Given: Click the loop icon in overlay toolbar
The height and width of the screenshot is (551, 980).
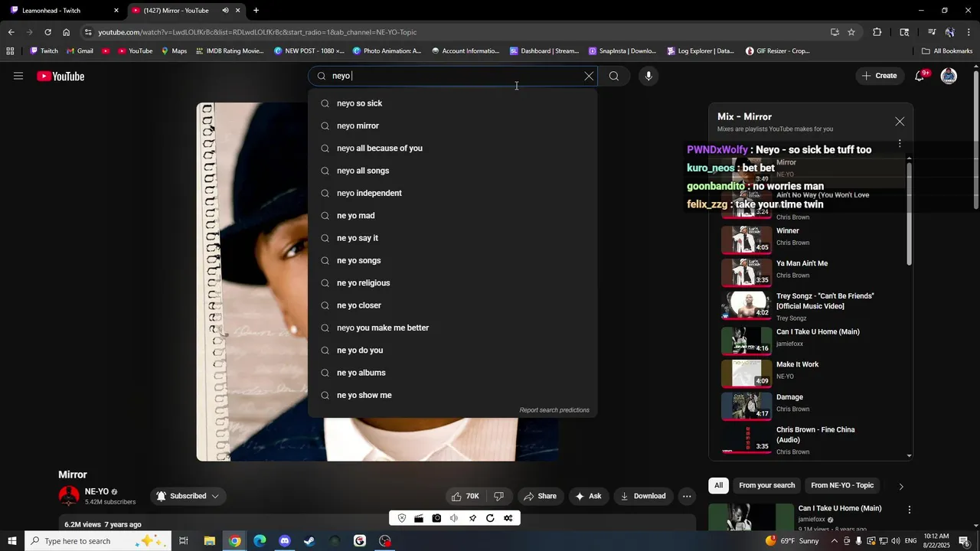Looking at the screenshot, I should tap(490, 518).
